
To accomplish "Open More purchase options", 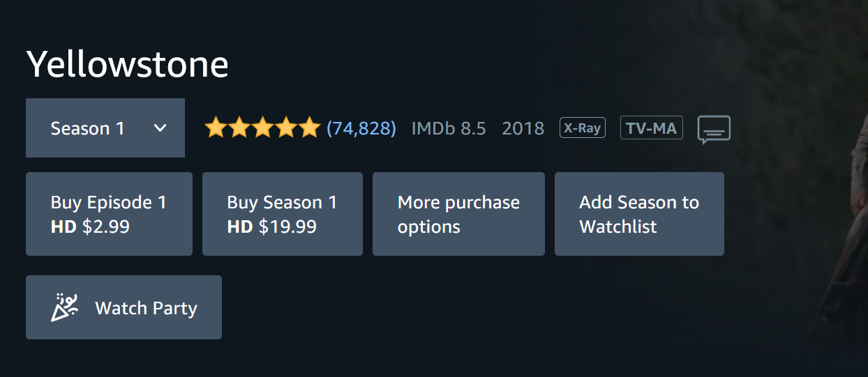I will pyautogui.click(x=458, y=214).
